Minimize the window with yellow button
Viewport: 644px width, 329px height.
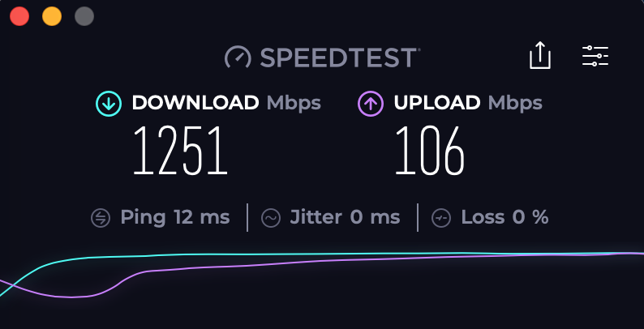(52, 16)
